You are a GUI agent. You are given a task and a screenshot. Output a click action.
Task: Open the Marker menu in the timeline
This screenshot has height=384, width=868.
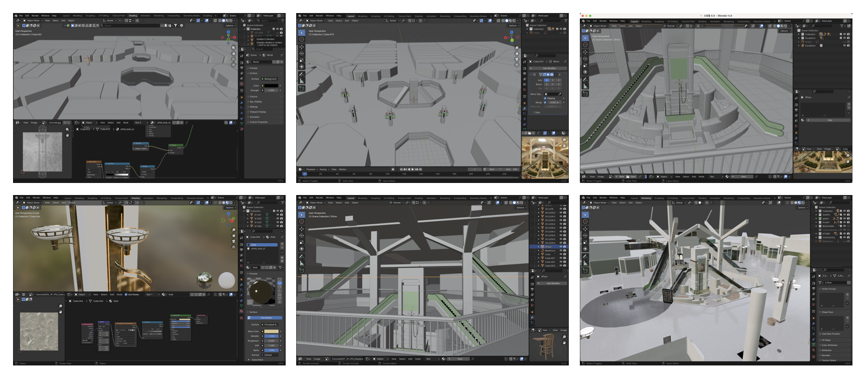pyautogui.click(x=343, y=169)
